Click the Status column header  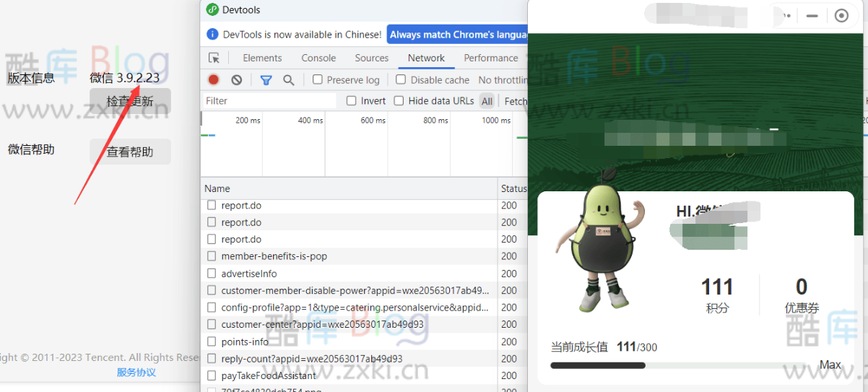[513, 188]
